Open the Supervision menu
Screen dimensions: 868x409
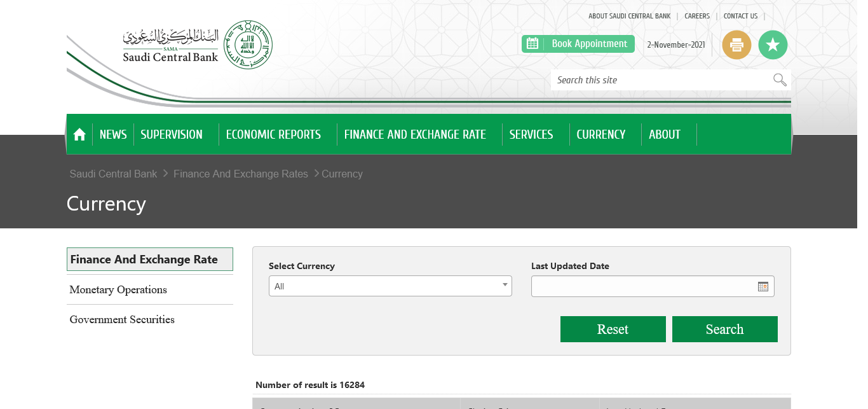[172, 134]
